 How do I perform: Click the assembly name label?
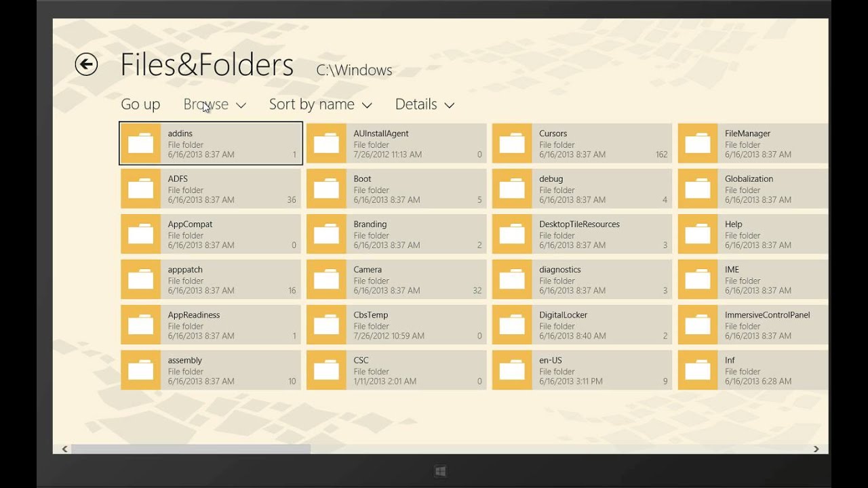pos(185,361)
